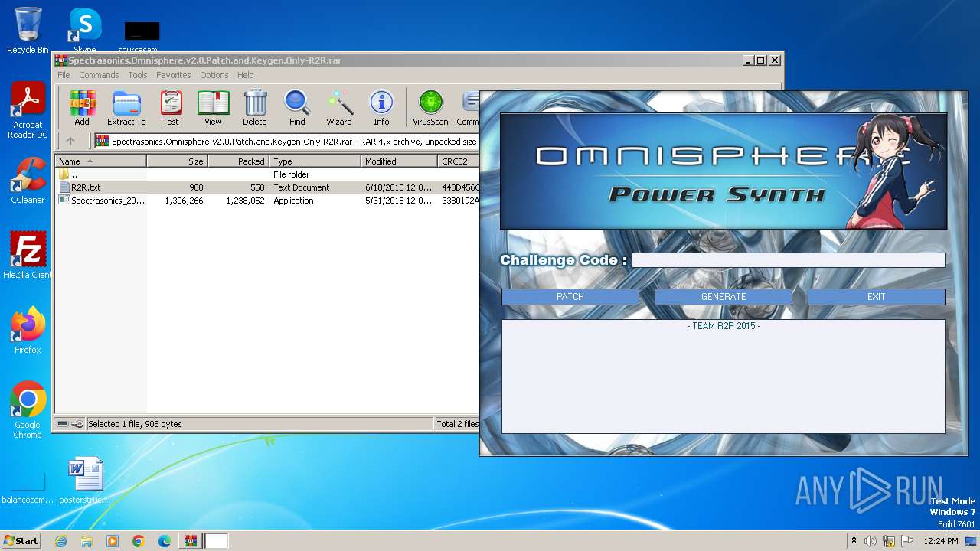The width and height of the screenshot is (980, 551).
Task: Go up one folder level arrow
Action: tap(70, 141)
